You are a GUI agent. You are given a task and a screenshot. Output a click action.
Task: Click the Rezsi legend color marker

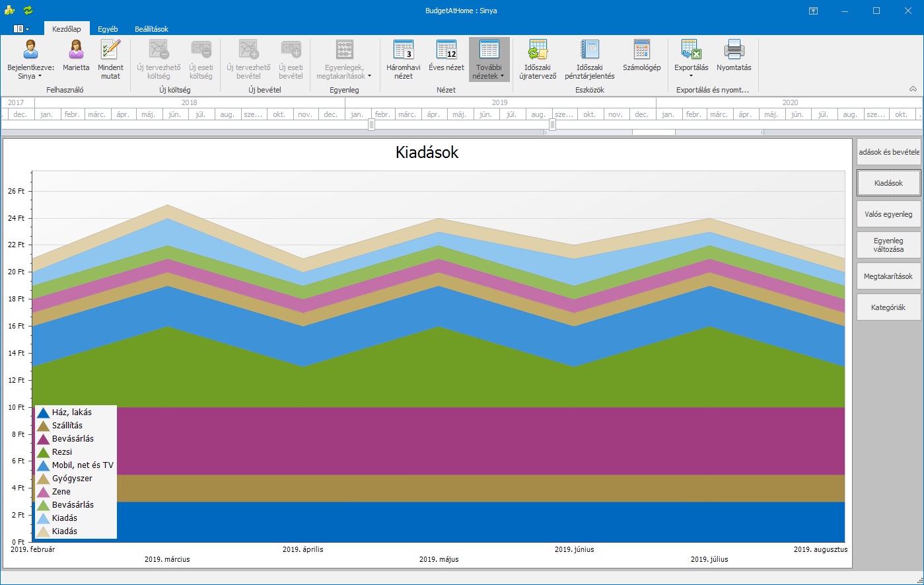pos(43,452)
